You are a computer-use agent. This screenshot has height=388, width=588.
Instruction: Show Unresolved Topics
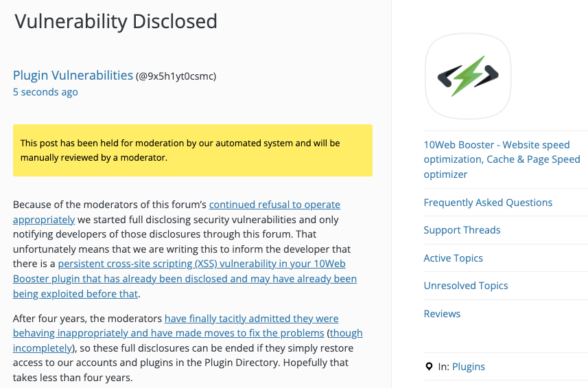[466, 286]
